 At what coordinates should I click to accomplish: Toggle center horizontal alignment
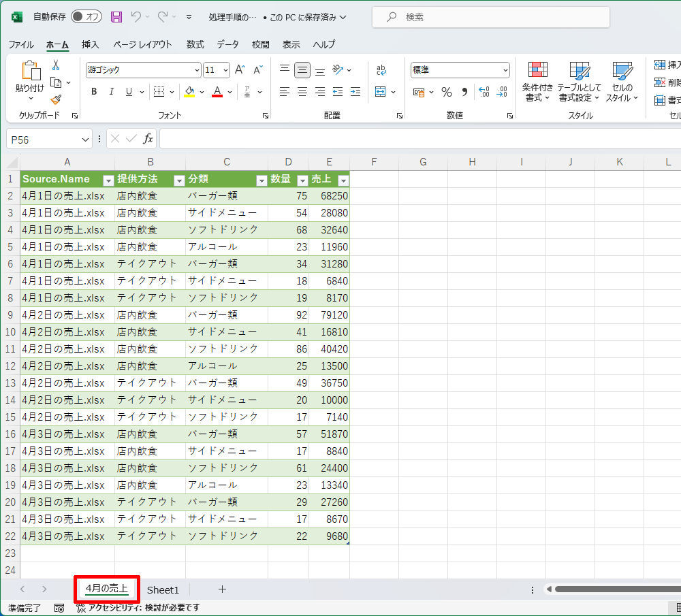click(x=302, y=92)
